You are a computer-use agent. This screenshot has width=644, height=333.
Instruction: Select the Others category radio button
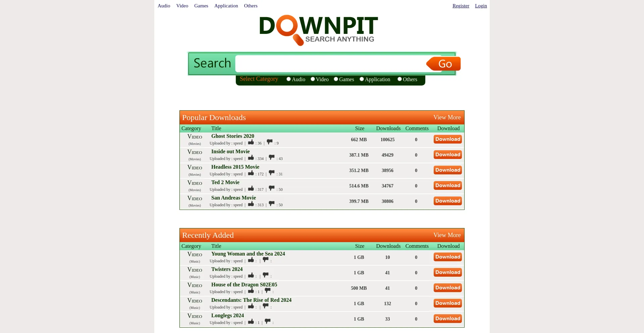tap(399, 79)
